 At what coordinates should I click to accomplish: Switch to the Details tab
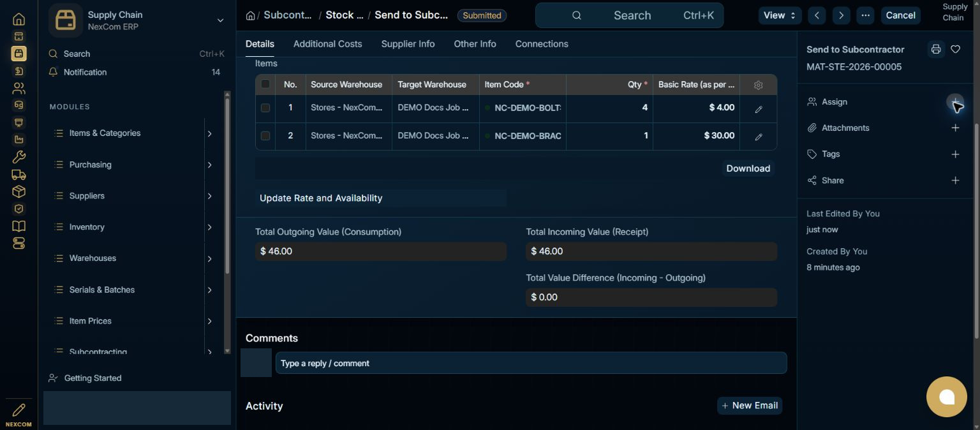coord(260,44)
